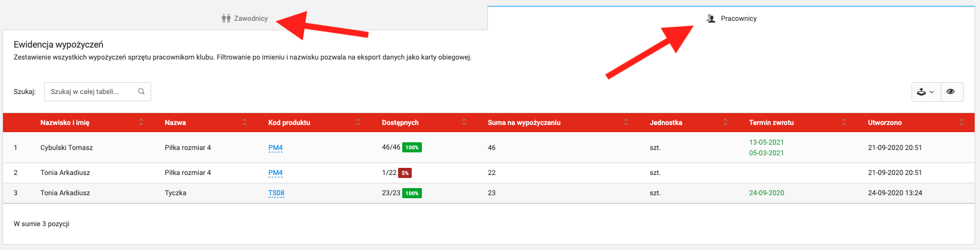Sort by Termin zwrotu column arrows
Screen dimensions: 980x250
coord(844,123)
